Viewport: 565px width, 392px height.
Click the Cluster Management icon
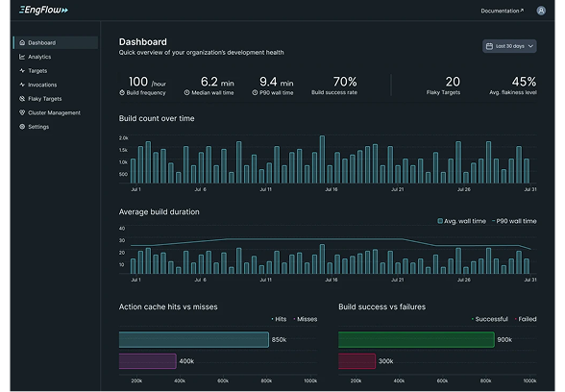pyautogui.click(x=22, y=112)
